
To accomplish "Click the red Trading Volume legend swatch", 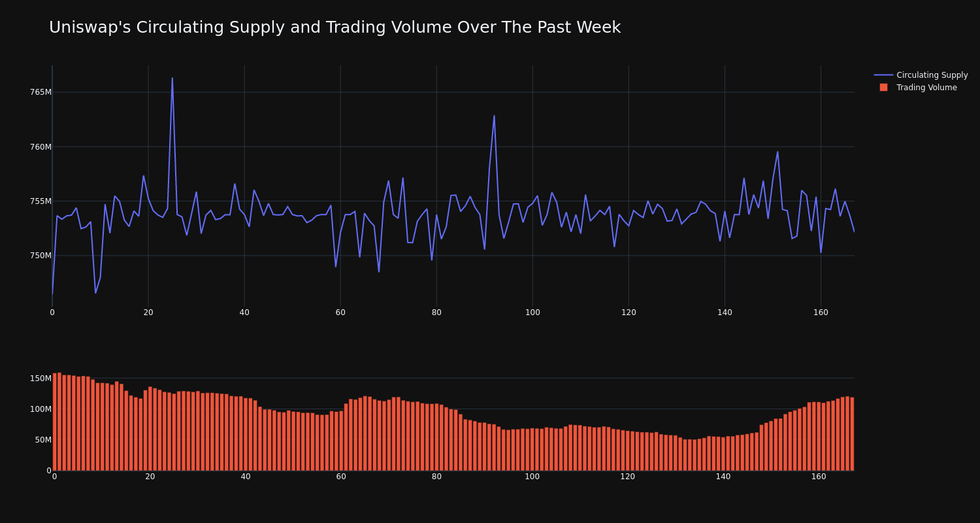I will (883, 88).
